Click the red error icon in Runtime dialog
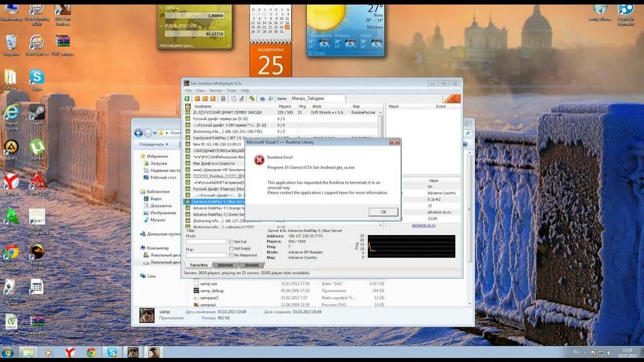This screenshot has width=644, height=362. point(259,160)
